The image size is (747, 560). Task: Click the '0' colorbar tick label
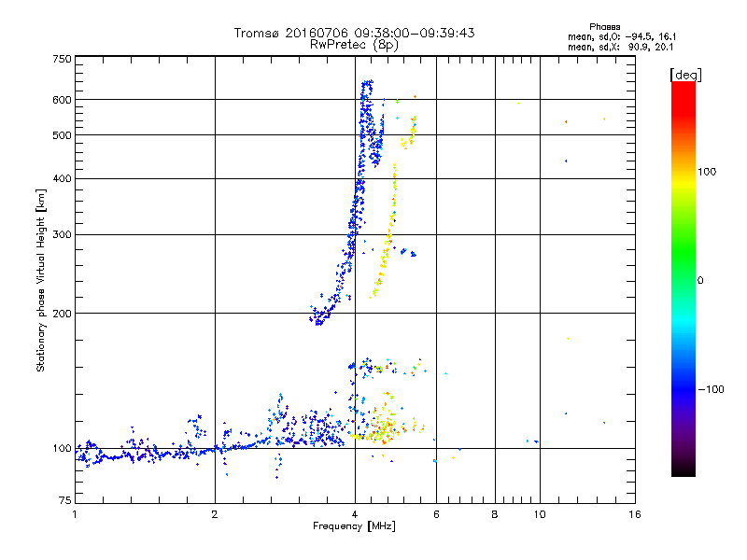point(700,281)
